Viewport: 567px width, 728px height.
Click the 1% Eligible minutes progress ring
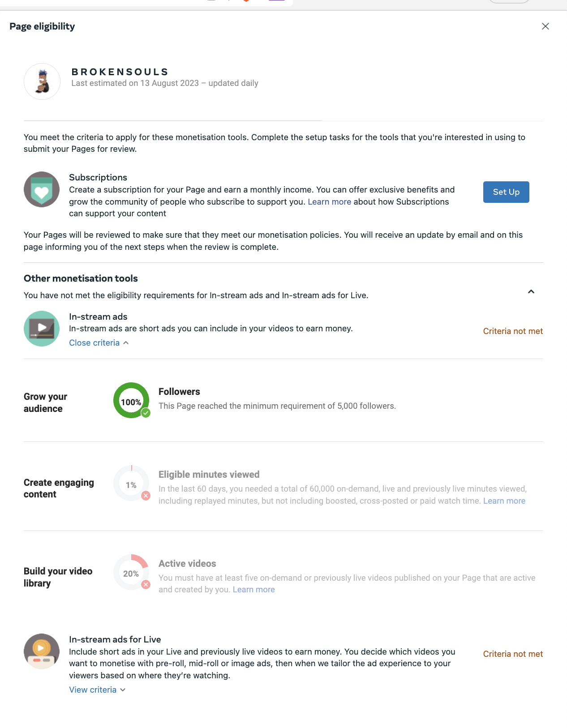(x=131, y=483)
